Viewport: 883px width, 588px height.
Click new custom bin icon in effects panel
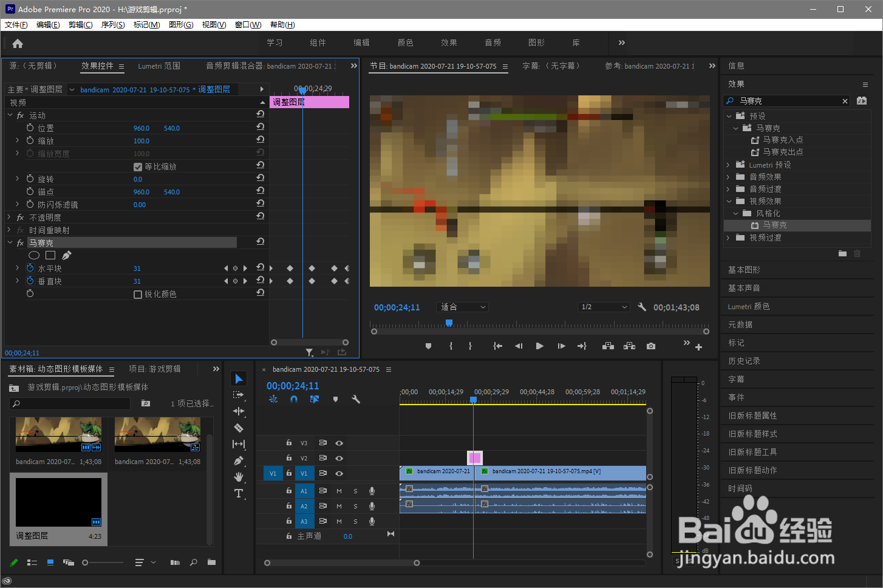tap(842, 254)
